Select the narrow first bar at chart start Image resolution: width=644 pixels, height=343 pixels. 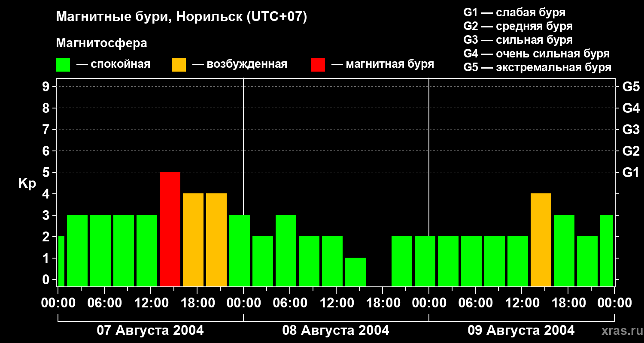point(61,261)
